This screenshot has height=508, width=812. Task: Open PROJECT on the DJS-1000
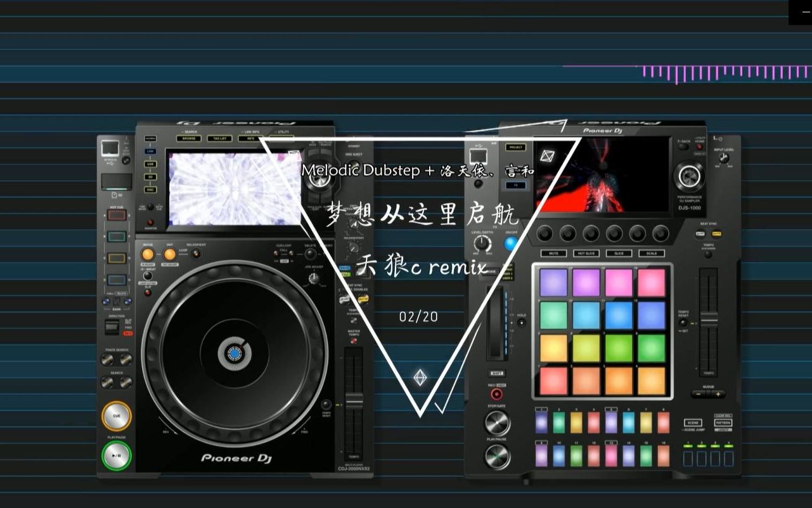point(515,147)
